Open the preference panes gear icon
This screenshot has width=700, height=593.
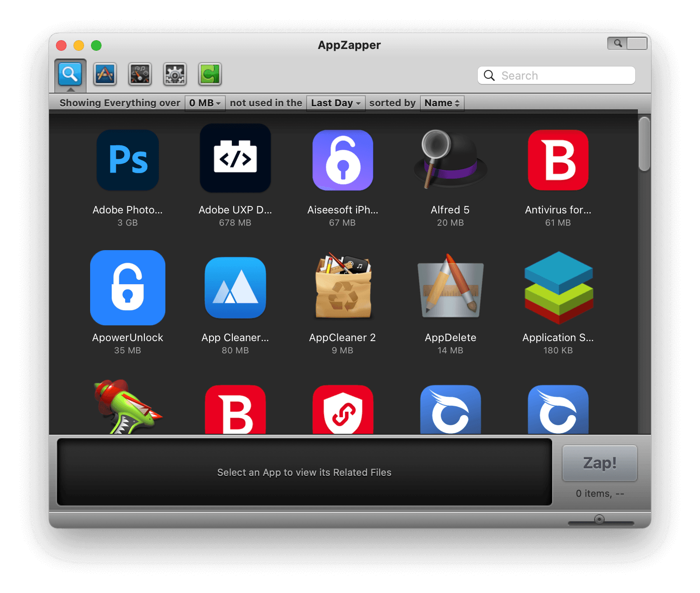(x=175, y=74)
